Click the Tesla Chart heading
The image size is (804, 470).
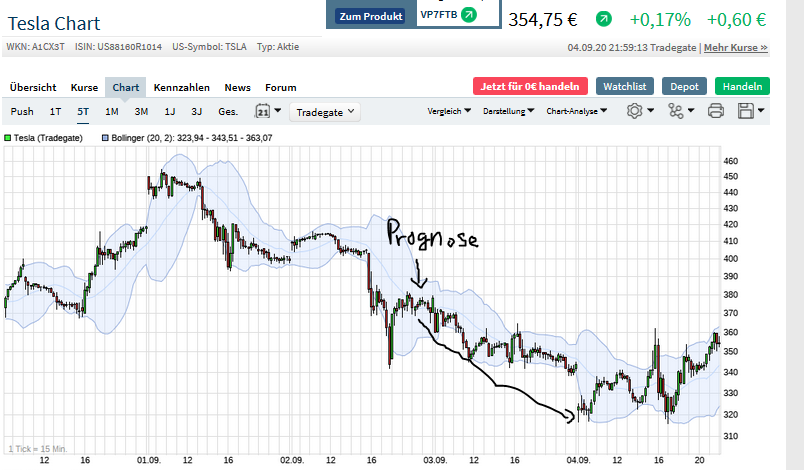pos(54,24)
